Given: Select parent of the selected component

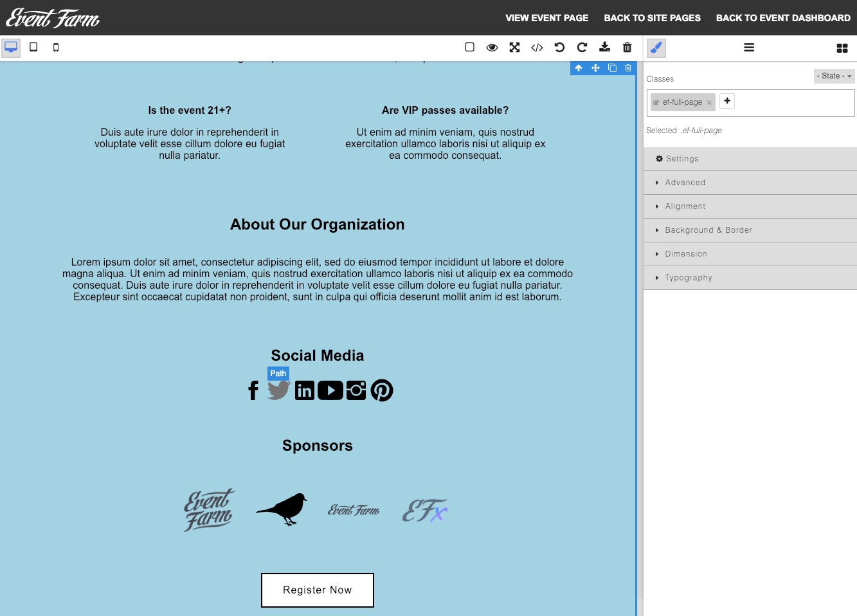Looking at the screenshot, I should coord(579,68).
